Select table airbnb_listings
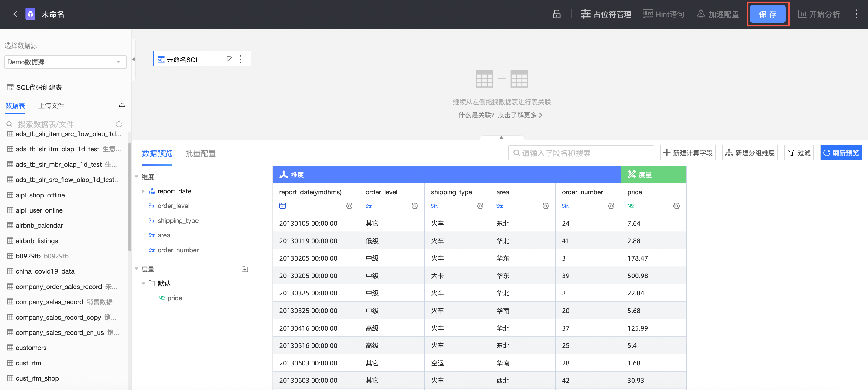The height and width of the screenshot is (390, 868). pos(33,241)
